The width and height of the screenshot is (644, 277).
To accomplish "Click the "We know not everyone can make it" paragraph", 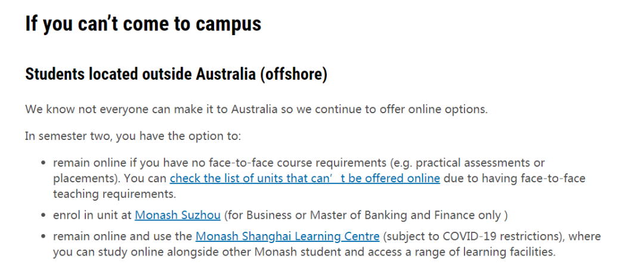I will point(256,110).
